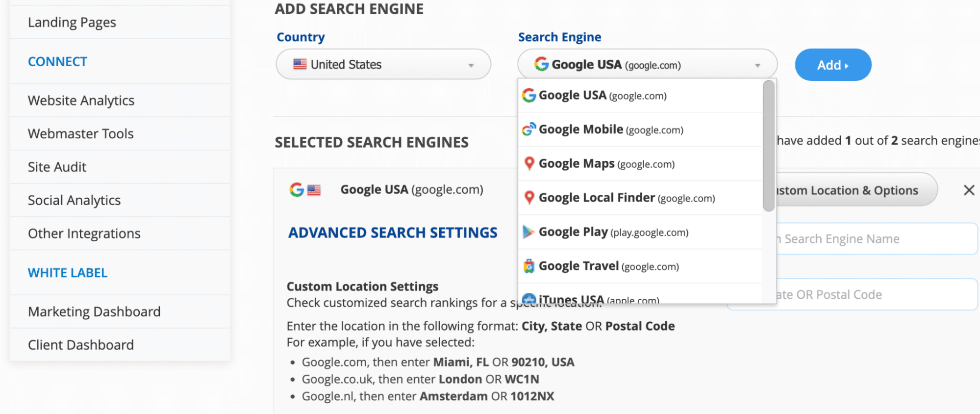
Task: Choose the Google Maps pin icon option
Action: coord(529,163)
